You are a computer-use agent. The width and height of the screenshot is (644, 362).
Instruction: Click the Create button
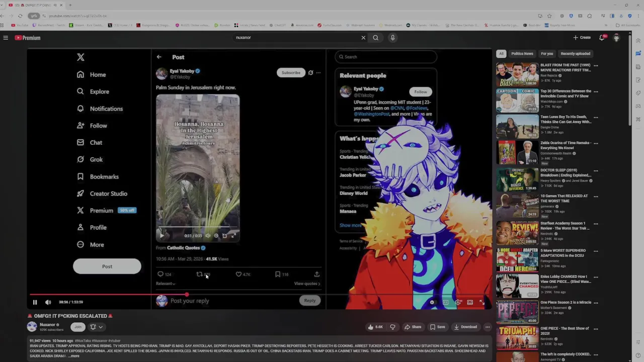click(x=582, y=38)
